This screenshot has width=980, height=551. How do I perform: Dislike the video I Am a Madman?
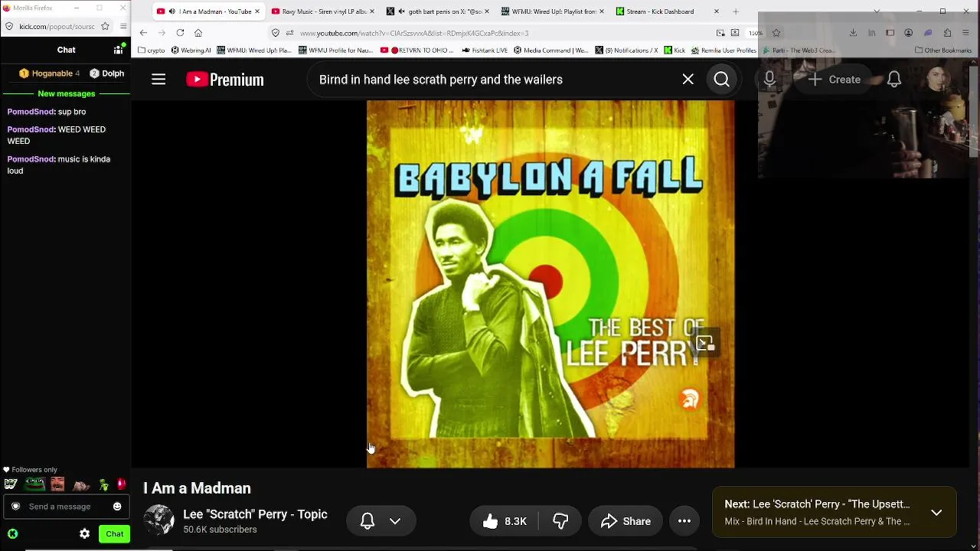pyautogui.click(x=561, y=521)
